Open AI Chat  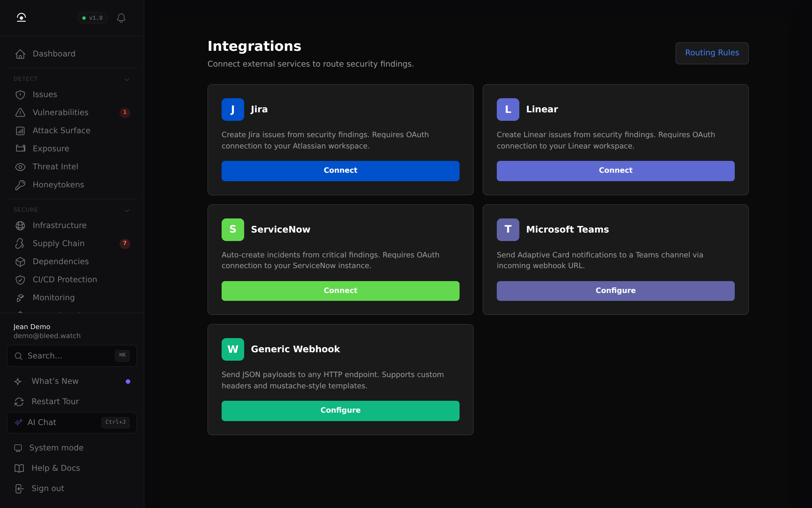(x=72, y=423)
